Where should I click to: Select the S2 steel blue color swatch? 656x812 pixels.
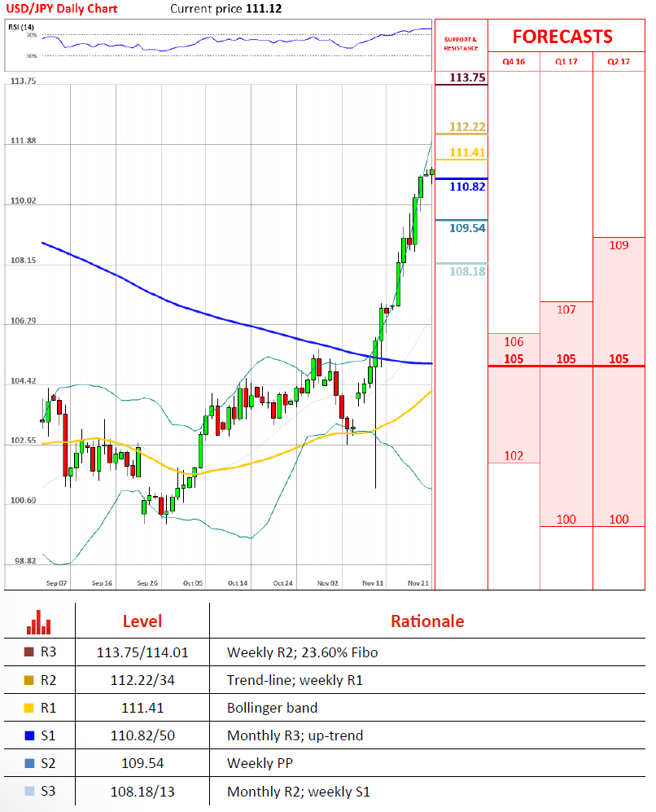pyautogui.click(x=29, y=763)
